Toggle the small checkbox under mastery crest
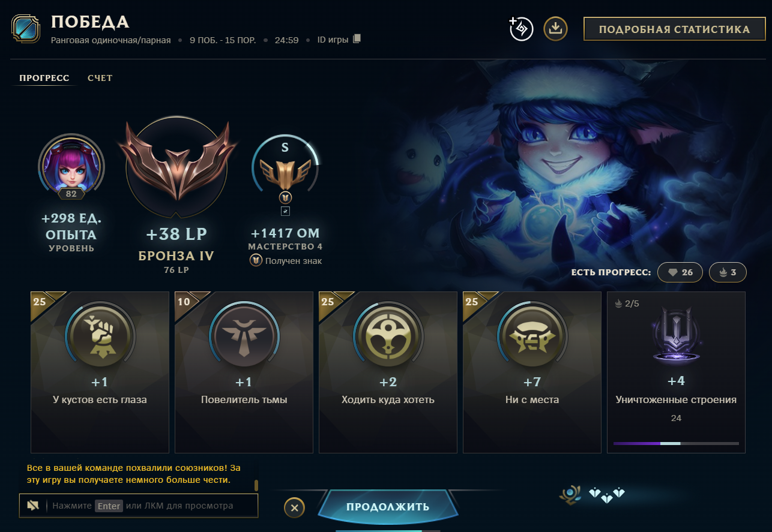The image size is (772, 532). (285, 211)
